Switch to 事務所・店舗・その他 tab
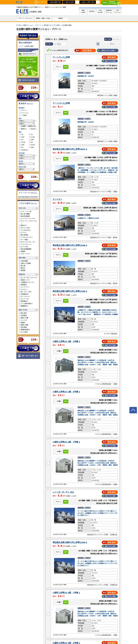The height and width of the screenshot is (644, 138). tap(43, 18)
